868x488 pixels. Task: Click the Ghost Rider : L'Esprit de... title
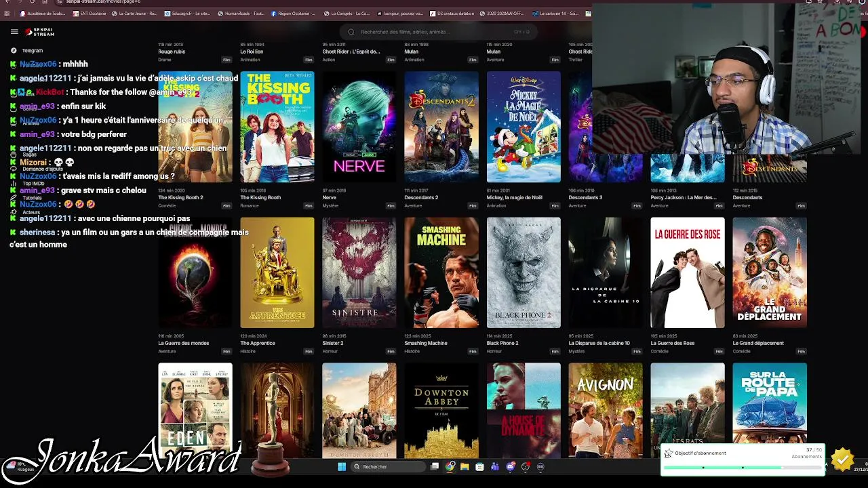(351, 52)
